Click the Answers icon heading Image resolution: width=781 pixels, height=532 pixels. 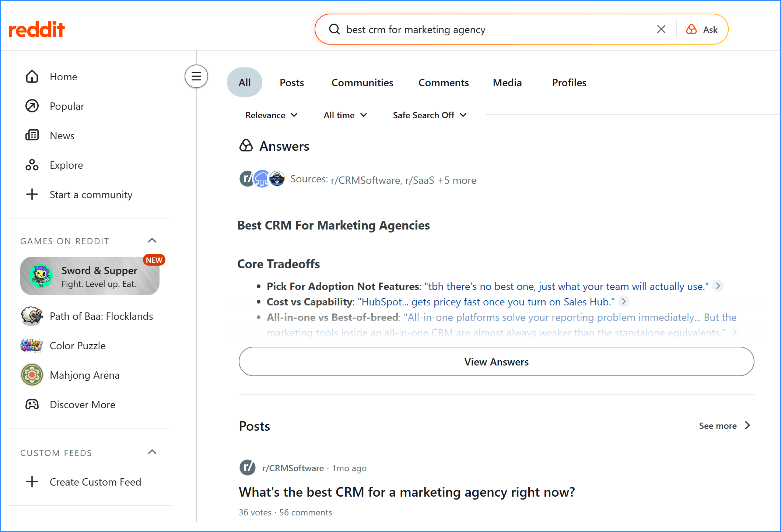246,146
